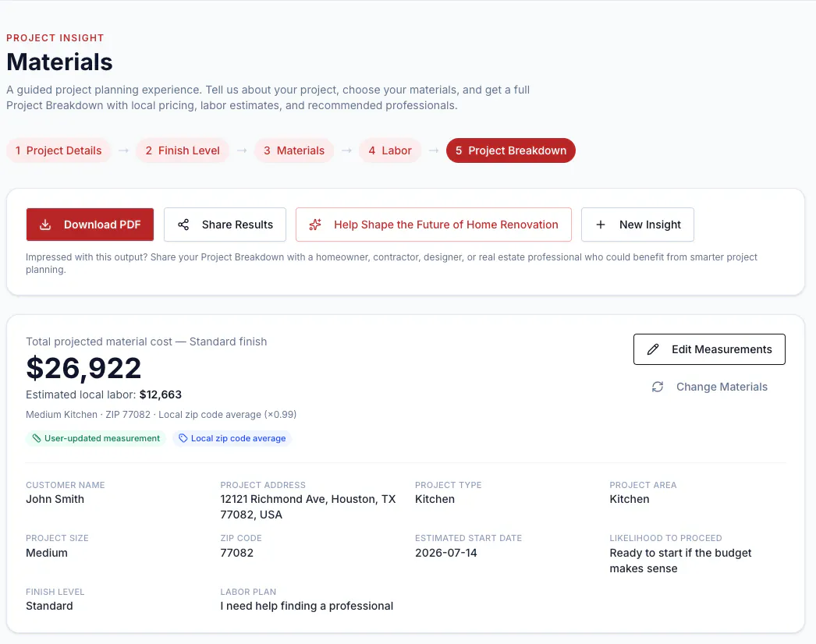The image size is (816, 644).
Task: Click the $12,663 estimated labor value
Action: tap(161, 395)
